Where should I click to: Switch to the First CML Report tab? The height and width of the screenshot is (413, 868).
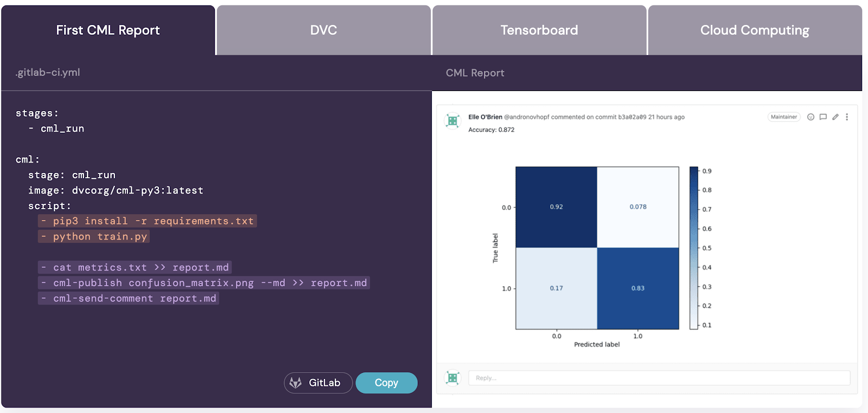point(107,30)
